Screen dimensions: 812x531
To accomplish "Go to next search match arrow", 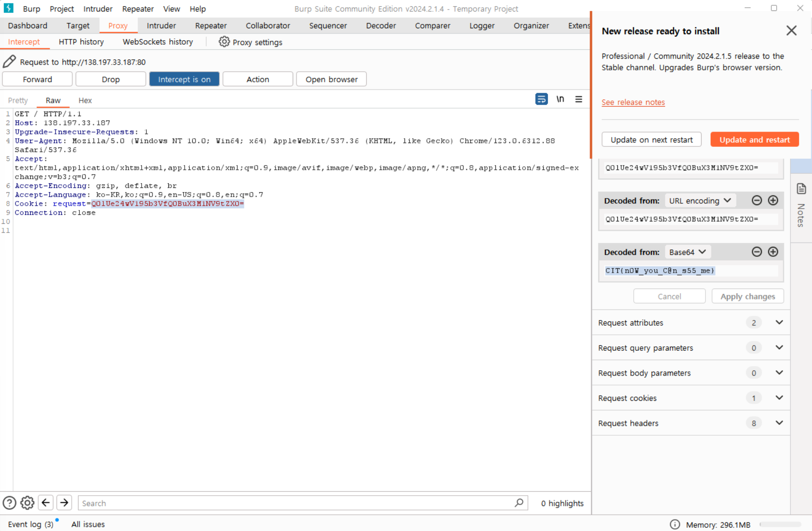I will pos(64,503).
